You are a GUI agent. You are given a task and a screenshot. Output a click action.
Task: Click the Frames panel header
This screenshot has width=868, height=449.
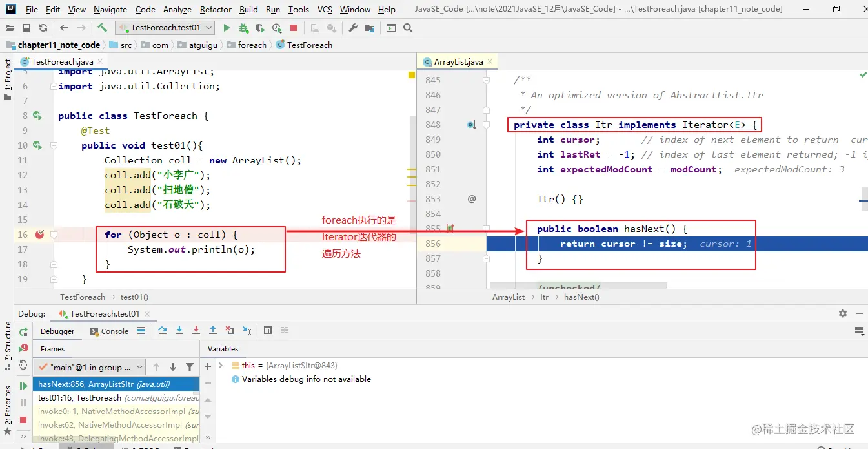pos(52,349)
